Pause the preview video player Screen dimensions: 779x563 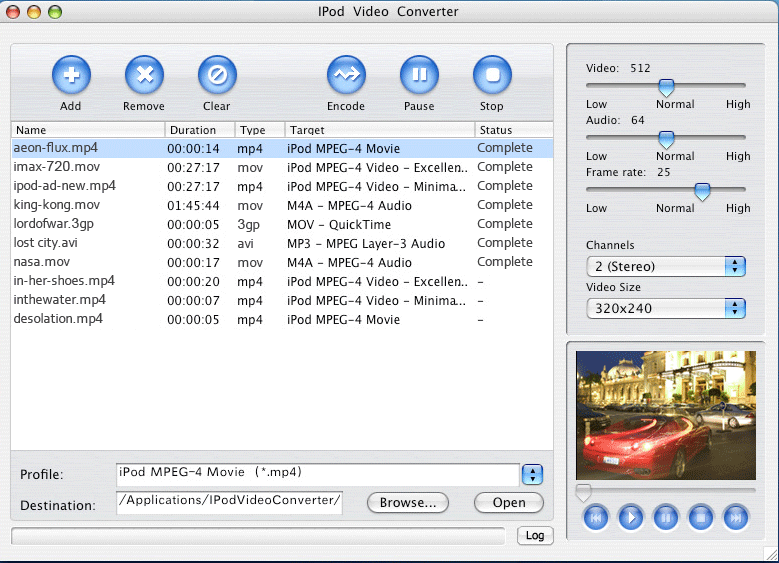tap(666, 518)
